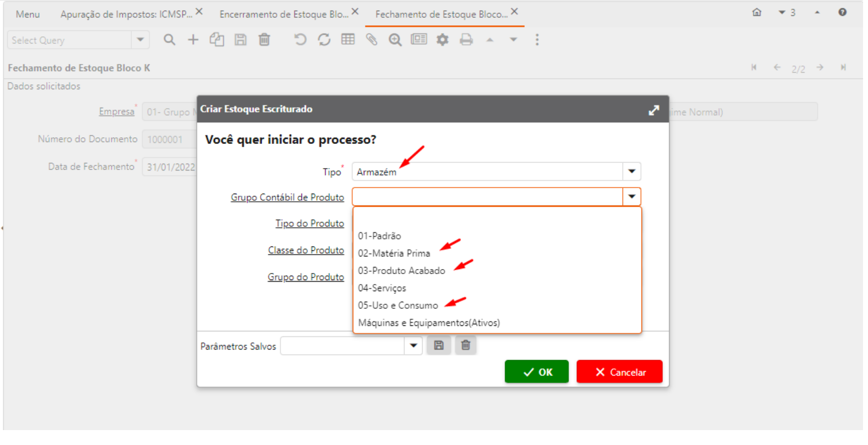
Task: Open attachments paperclip icon
Action: tap(371, 40)
